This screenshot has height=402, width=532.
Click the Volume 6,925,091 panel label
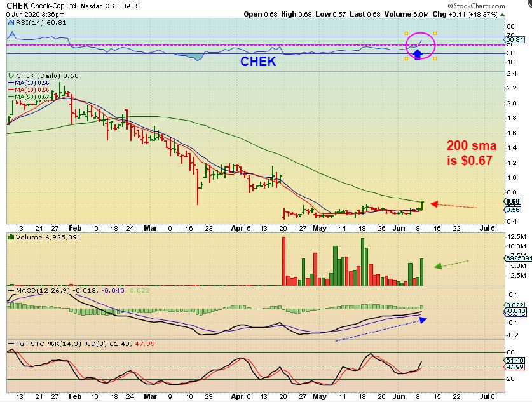point(48,237)
